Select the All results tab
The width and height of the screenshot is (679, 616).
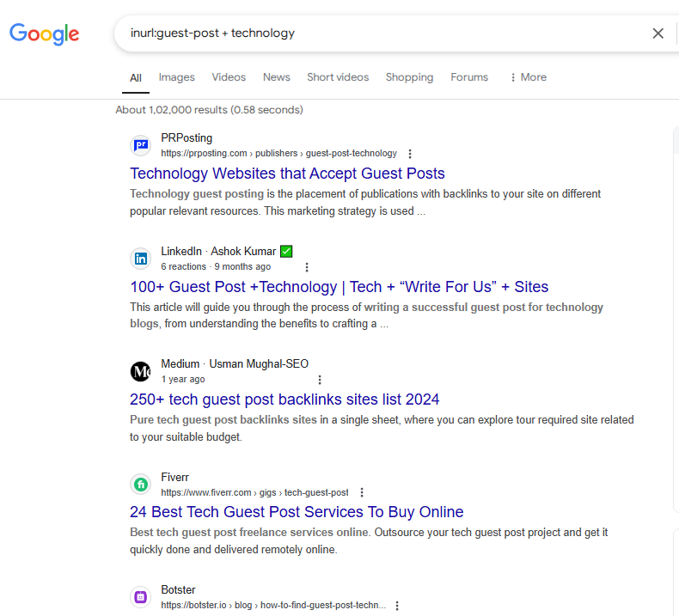tap(136, 78)
